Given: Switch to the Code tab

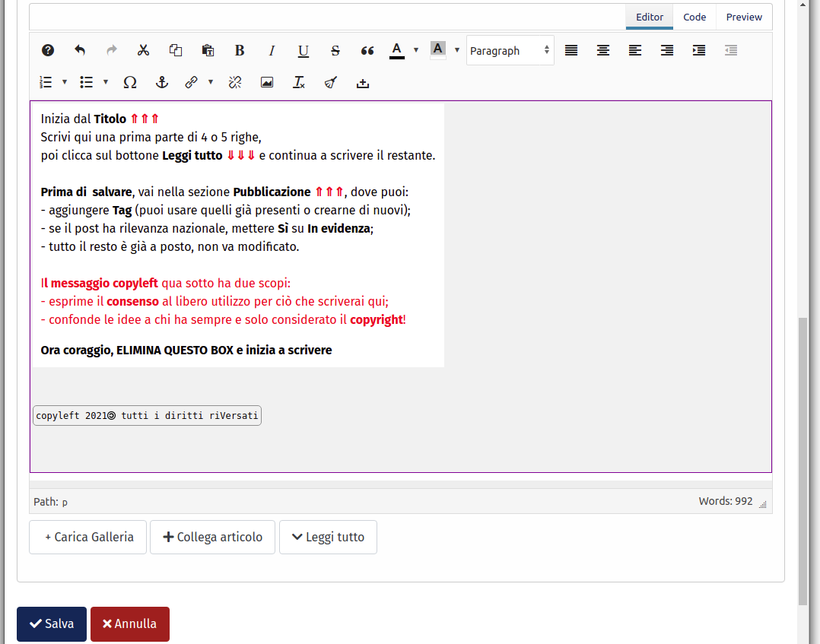Looking at the screenshot, I should [x=694, y=17].
